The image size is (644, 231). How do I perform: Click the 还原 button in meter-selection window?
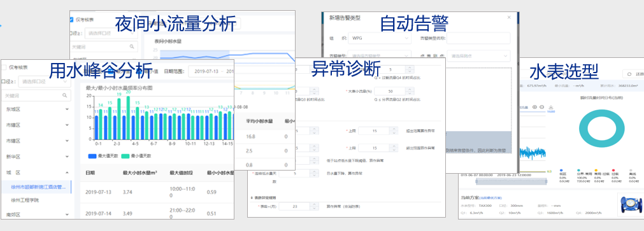point(633,74)
